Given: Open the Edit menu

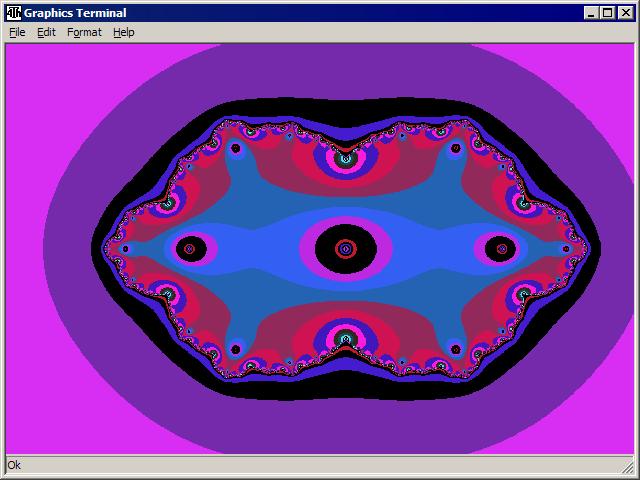Looking at the screenshot, I should pos(46,32).
